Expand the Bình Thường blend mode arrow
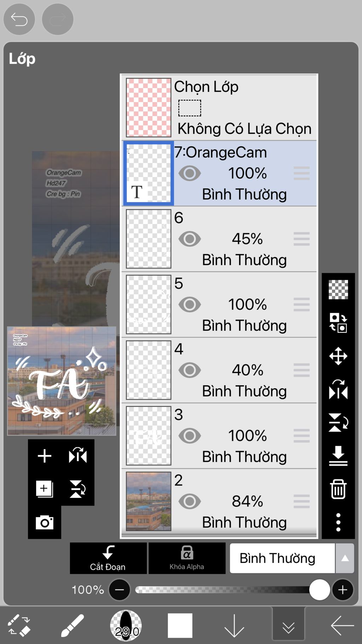Screen dimensions: 362x644 345,558
